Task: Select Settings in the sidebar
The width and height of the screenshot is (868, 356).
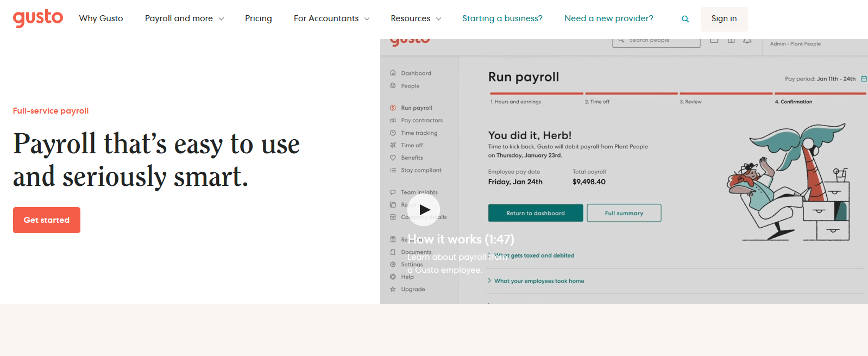Action: click(x=406, y=264)
